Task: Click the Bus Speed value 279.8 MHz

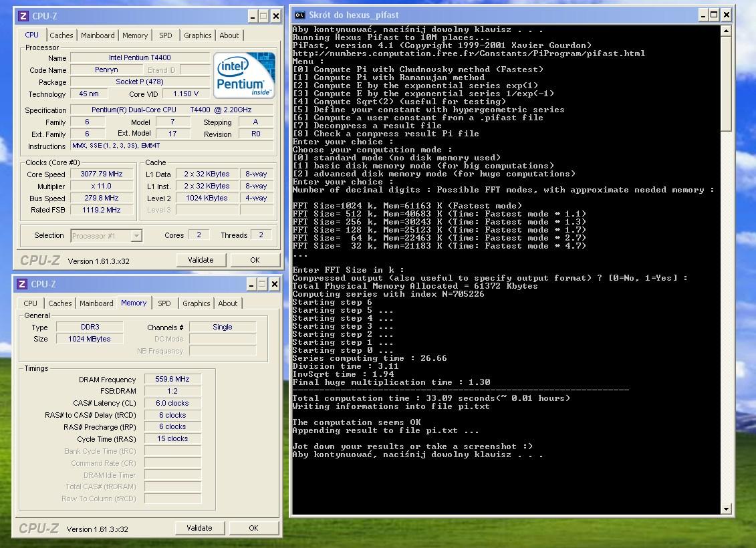Action: click(102, 198)
